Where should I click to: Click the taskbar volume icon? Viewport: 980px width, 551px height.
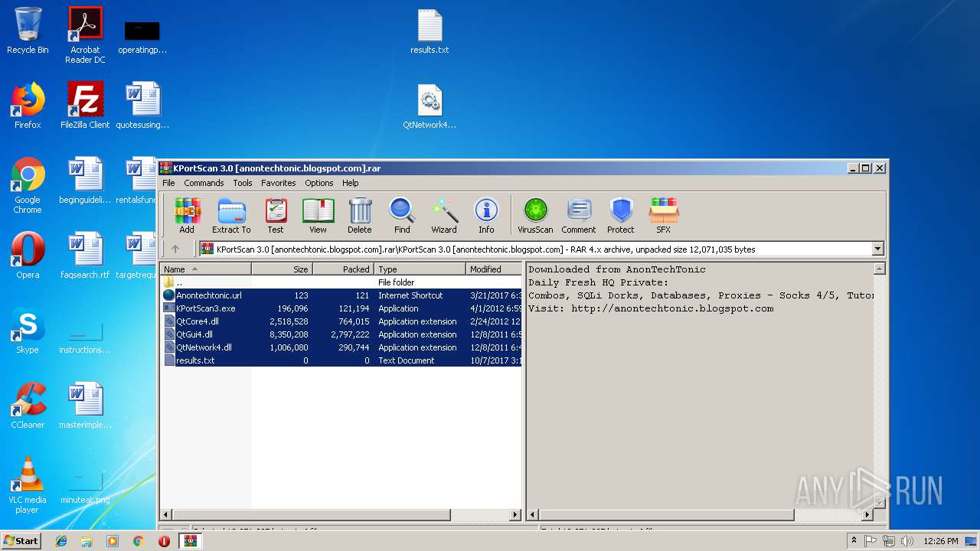point(907,541)
